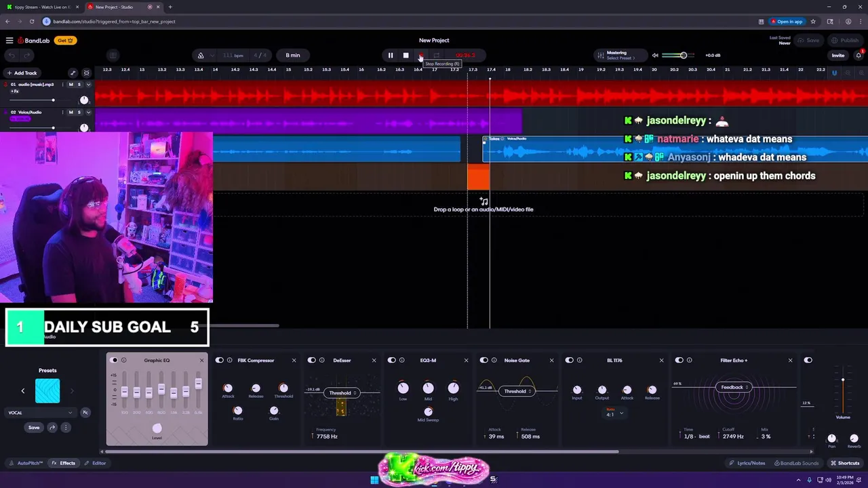868x488 pixels.
Task: Save the current effects preset
Action: click(x=34, y=428)
